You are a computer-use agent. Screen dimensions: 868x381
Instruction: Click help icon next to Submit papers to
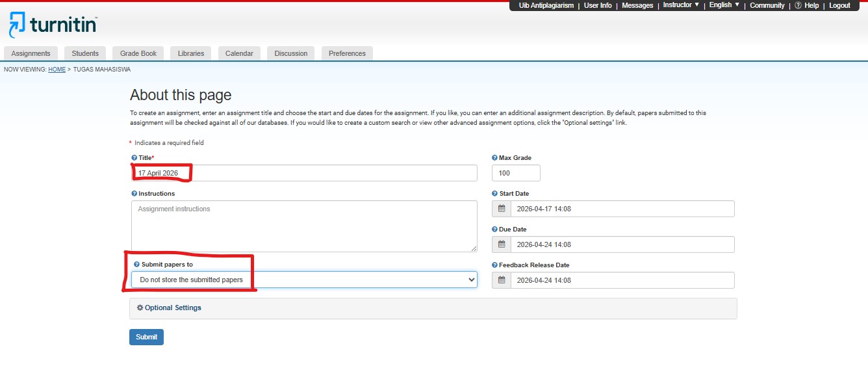(136, 265)
